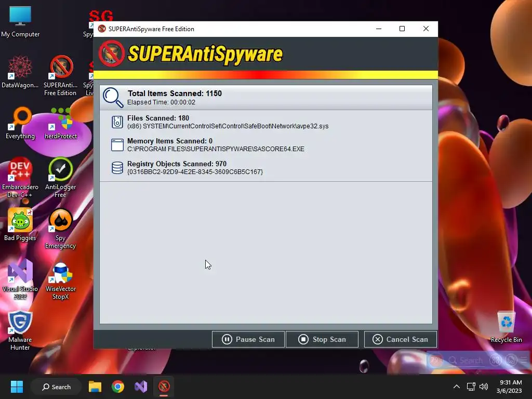
Task: Click the hard drive Files Scanned icon
Action: (x=117, y=122)
